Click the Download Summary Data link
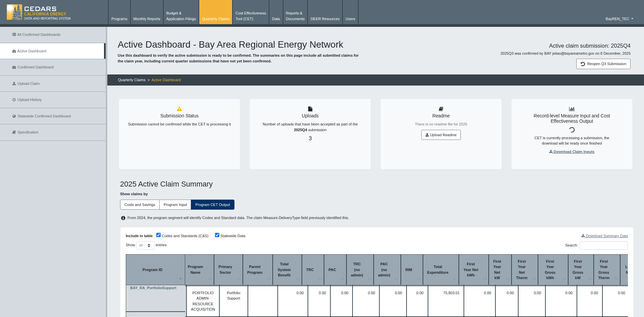Screen dimensions: 644x317 pyautogui.click(x=604, y=236)
